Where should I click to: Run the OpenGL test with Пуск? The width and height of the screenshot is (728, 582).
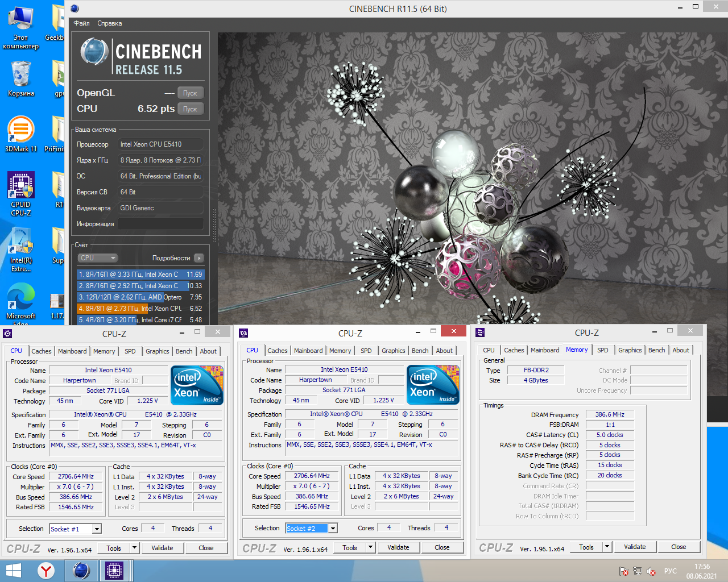pos(190,93)
